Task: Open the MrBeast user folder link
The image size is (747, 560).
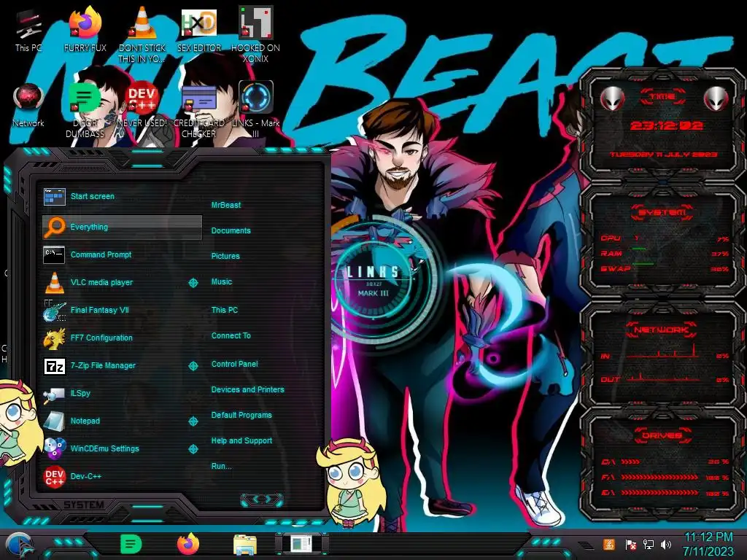Action: pos(226,205)
